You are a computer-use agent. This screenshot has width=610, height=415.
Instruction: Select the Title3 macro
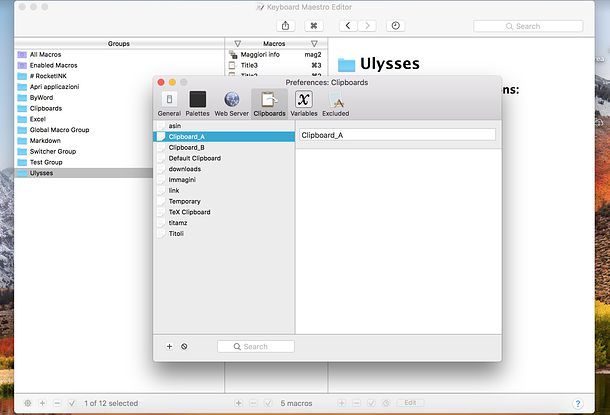(276, 65)
